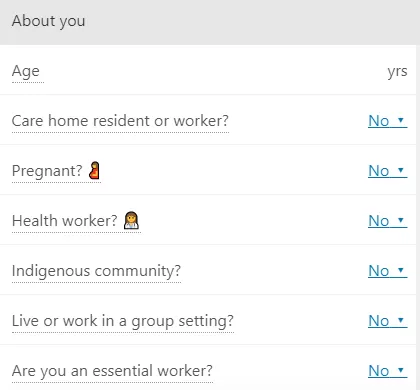Click the Age label tooltip text
Viewport: 420px width, 390px height.
click(x=26, y=71)
